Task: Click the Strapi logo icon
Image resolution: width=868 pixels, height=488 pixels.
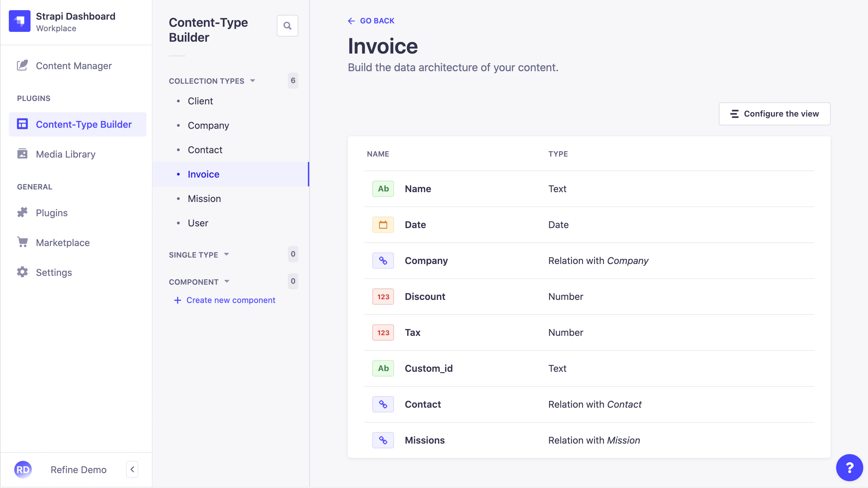Action: tap(19, 21)
